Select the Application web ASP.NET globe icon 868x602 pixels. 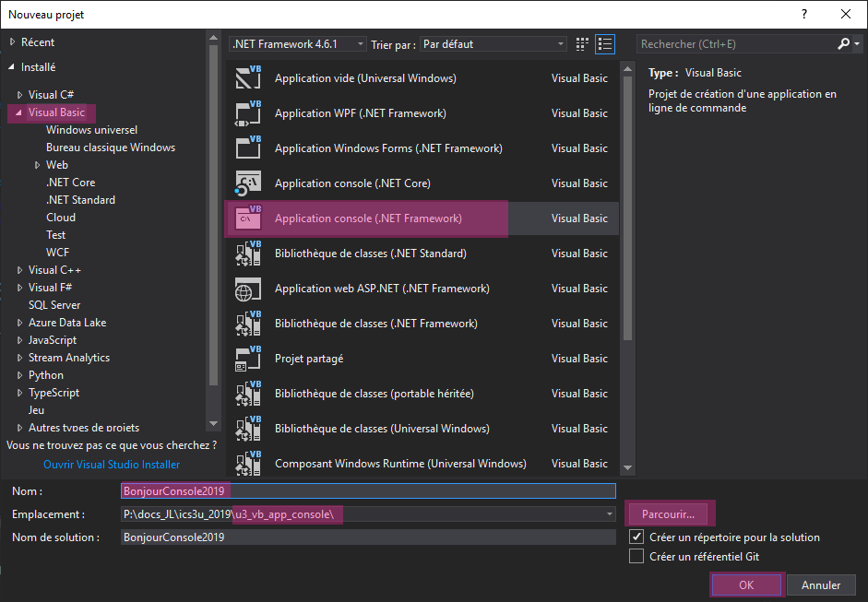[x=248, y=289]
